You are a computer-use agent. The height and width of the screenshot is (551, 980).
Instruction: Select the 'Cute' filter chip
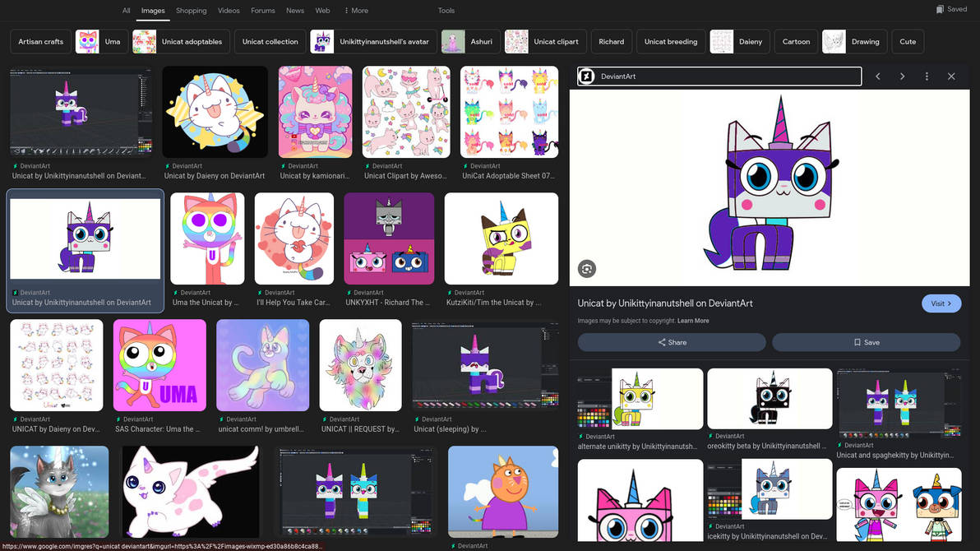pyautogui.click(x=907, y=41)
